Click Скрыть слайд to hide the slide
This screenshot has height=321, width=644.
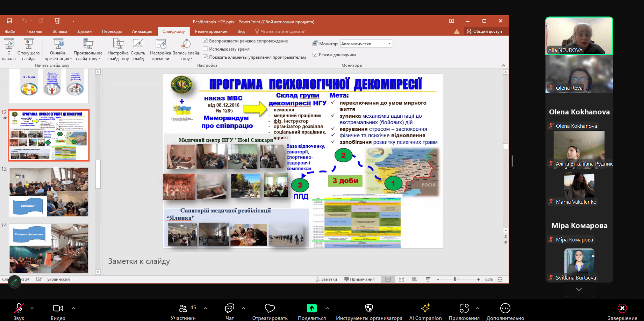tap(138, 50)
